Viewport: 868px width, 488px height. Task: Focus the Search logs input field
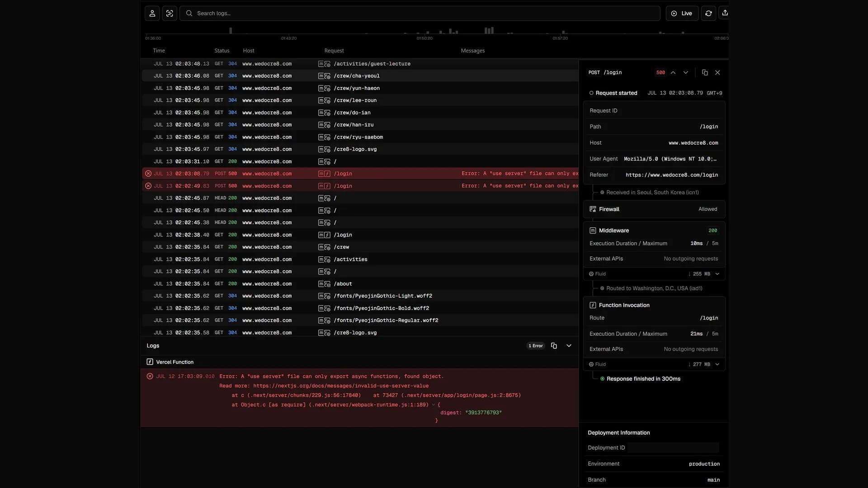tap(420, 13)
